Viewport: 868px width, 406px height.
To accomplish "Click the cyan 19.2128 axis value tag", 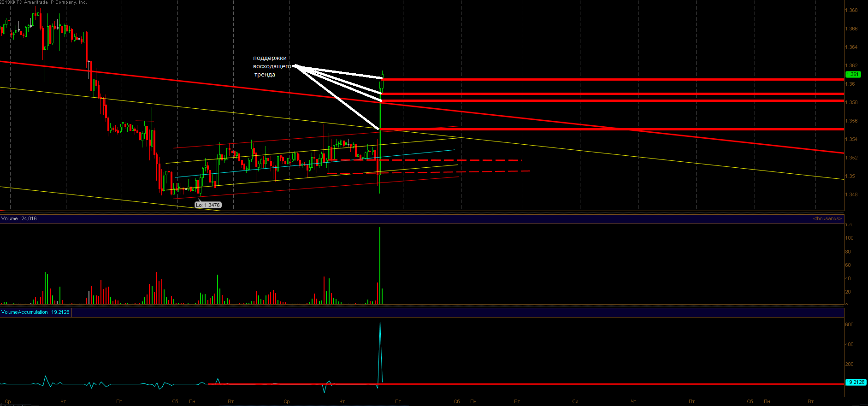I will 856,382.
